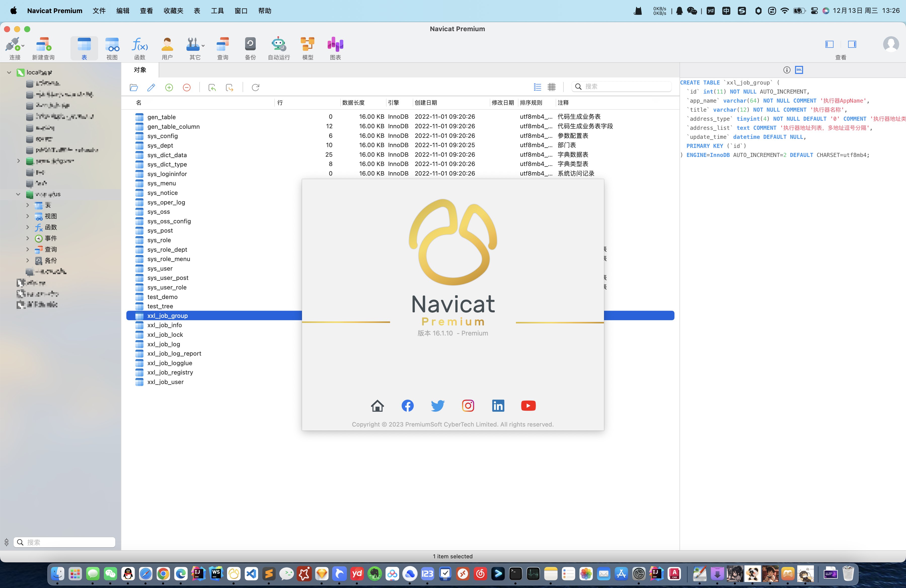
Task: Open Finder from the dock
Action: click(x=57, y=574)
